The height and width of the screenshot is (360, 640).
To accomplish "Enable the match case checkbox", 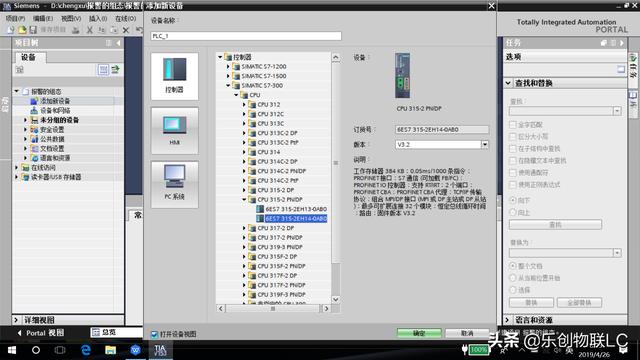I will (x=513, y=136).
